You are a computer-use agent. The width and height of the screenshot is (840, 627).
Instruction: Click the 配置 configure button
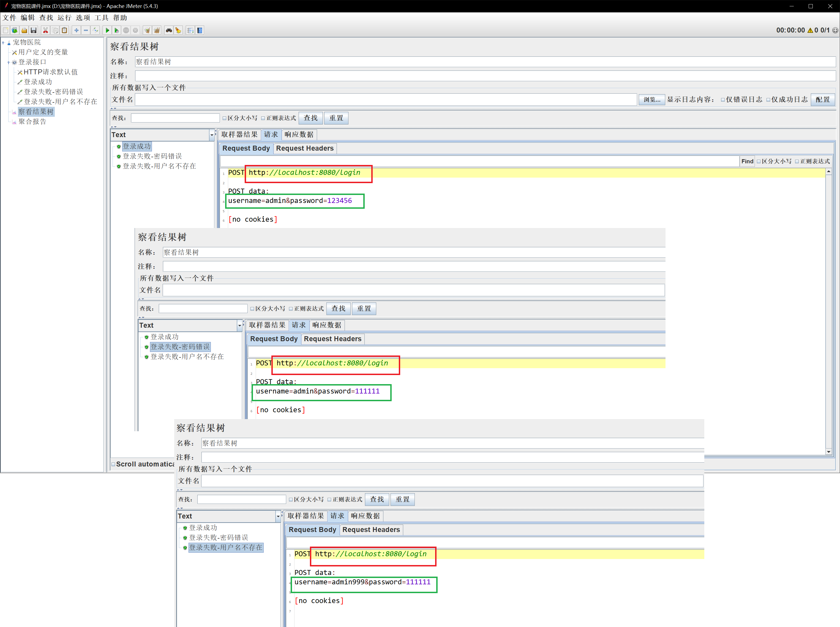coord(823,100)
